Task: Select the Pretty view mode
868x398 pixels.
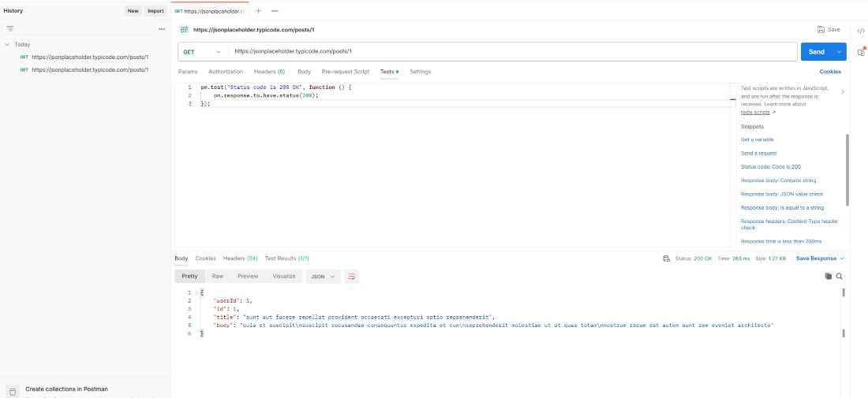Action: click(x=190, y=277)
